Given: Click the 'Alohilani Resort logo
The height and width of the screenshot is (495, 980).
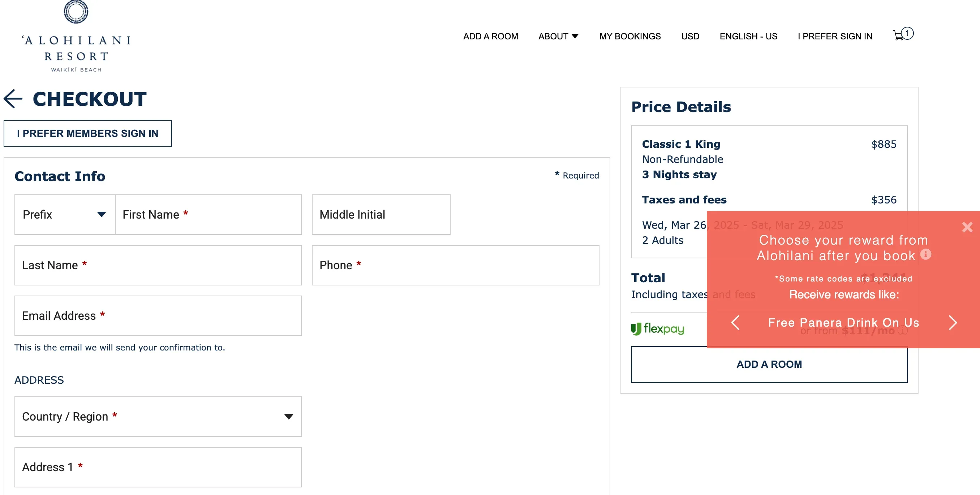Looking at the screenshot, I should pos(76,36).
